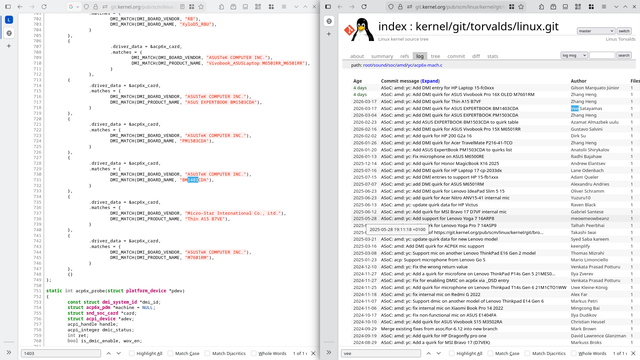The width and height of the screenshot is (640, 360).
Task: Open hamburger menu in right browser window
Action: pyautogui.click(x=604, y=7)
